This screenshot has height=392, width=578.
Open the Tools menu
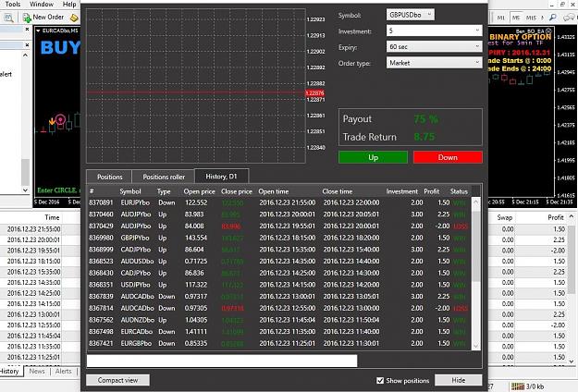[x=12, y=4]
